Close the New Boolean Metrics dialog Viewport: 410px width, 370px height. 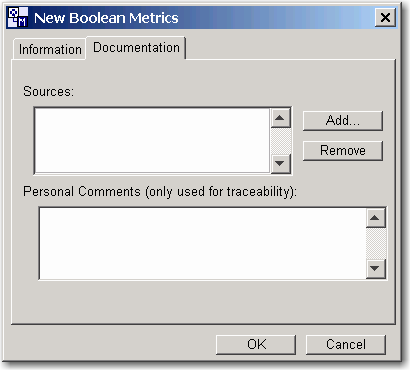[x=385, y=17]
